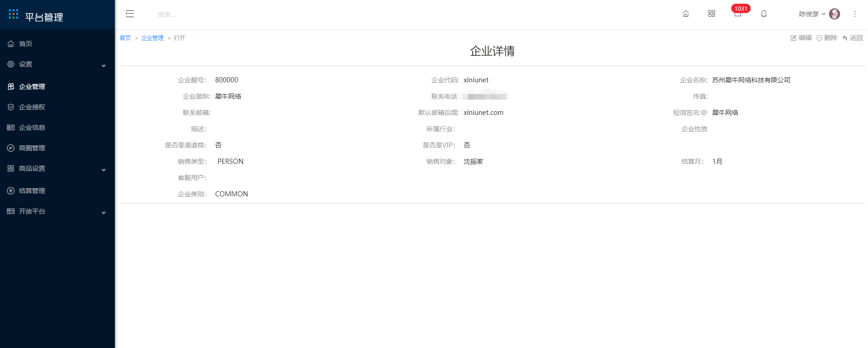Click the 设置 gear icon in sidebar
This screenshot has height=348, width=868.
coord(11,64)
